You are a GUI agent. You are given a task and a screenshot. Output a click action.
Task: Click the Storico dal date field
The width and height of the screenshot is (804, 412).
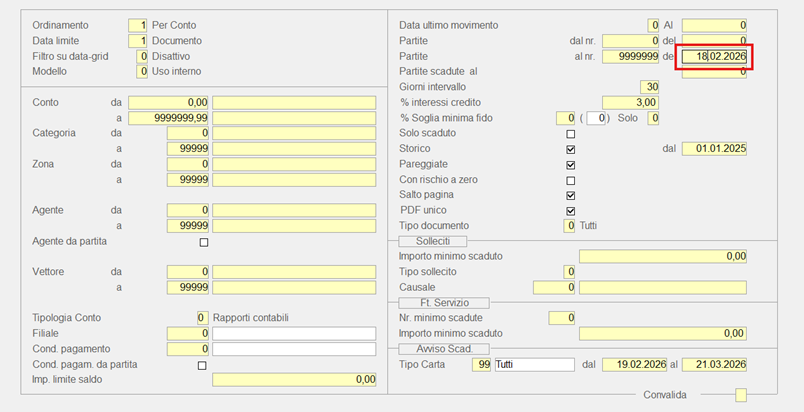pos(714,148)
